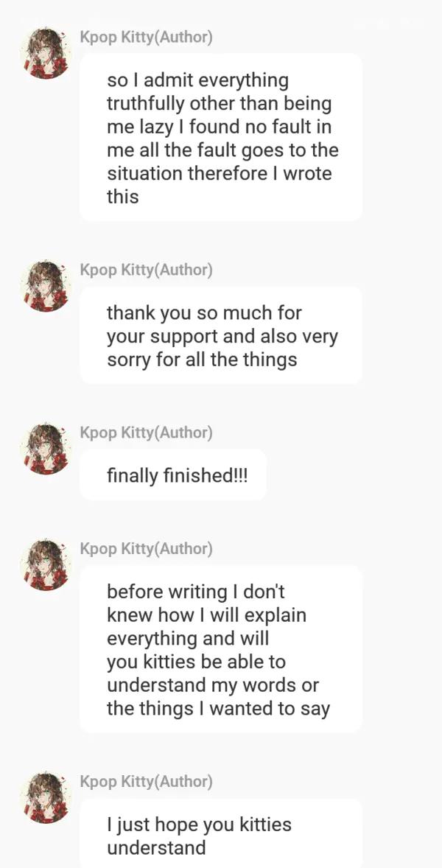
Task: Tap the avatar beside "finally finished!!!"
Action: point(46,448)
